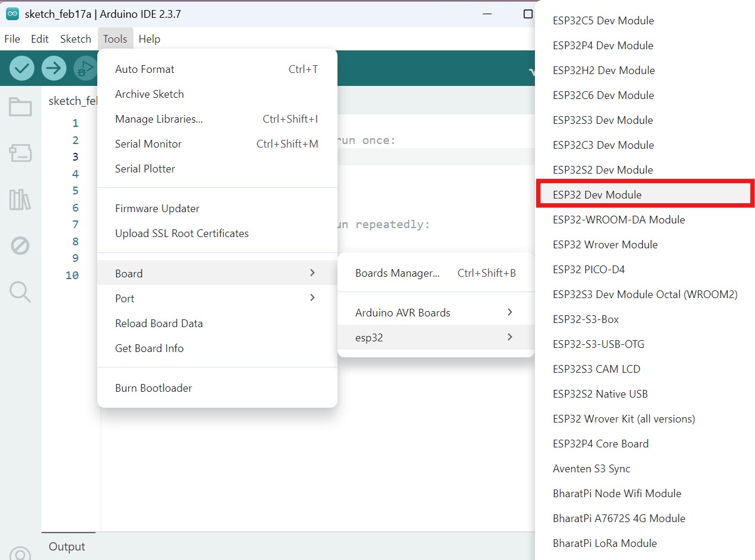Choose Upload SSL Root Certificates
This screenshot has width=755, height=560.
[x=217, y=233]
